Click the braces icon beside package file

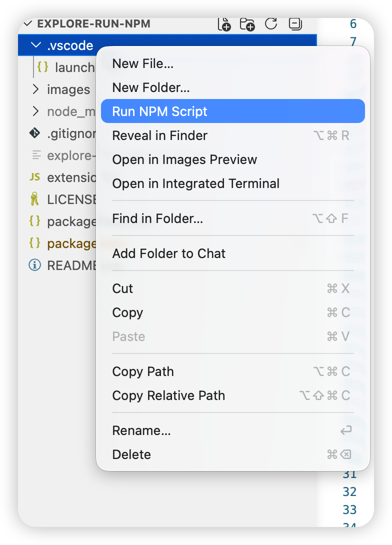click(35, 221)
